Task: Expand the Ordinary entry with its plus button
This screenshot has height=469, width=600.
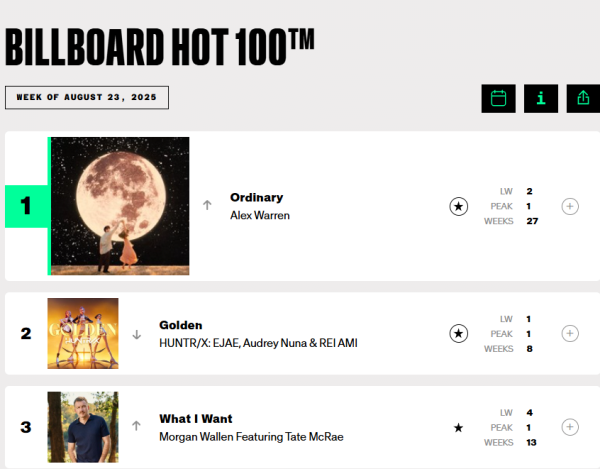Action: click(x=570, y=206)
